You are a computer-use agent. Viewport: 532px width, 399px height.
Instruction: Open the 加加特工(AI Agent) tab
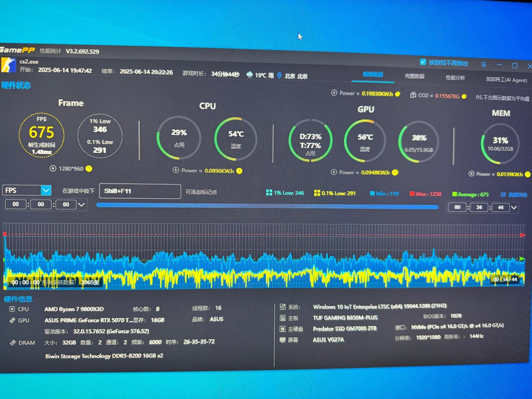[x=506, y=79]
